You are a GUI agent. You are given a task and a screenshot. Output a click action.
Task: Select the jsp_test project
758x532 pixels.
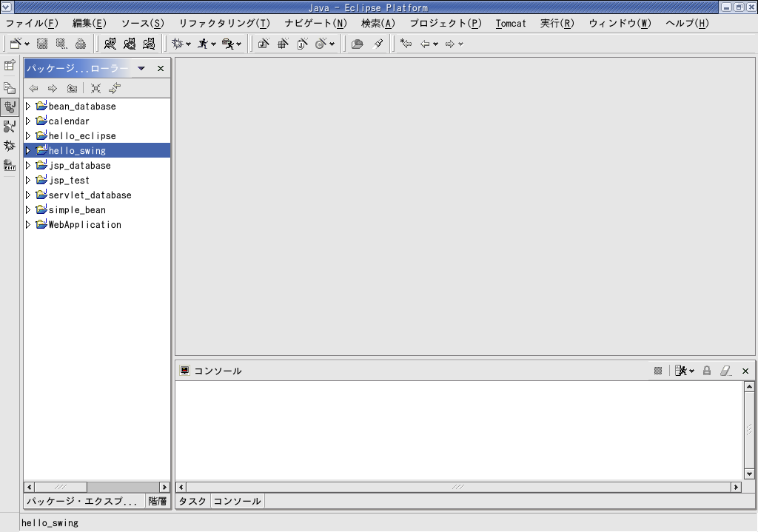click(x=69, y=181)
